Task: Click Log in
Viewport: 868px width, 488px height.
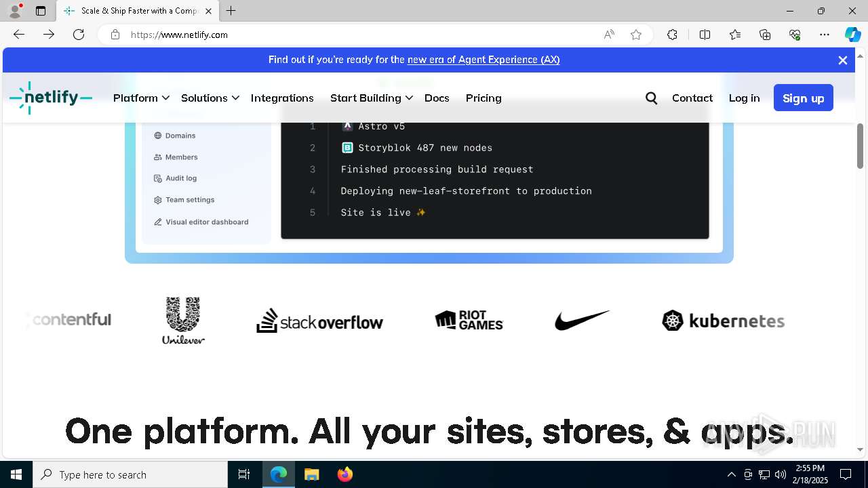Action: coord(744,98)
